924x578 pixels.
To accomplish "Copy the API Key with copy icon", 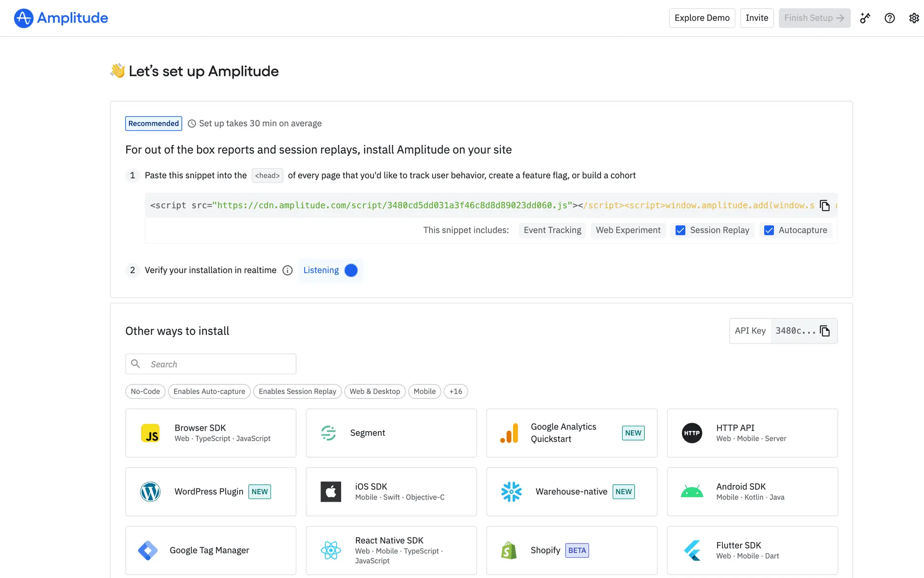I will tap(824, 331).
